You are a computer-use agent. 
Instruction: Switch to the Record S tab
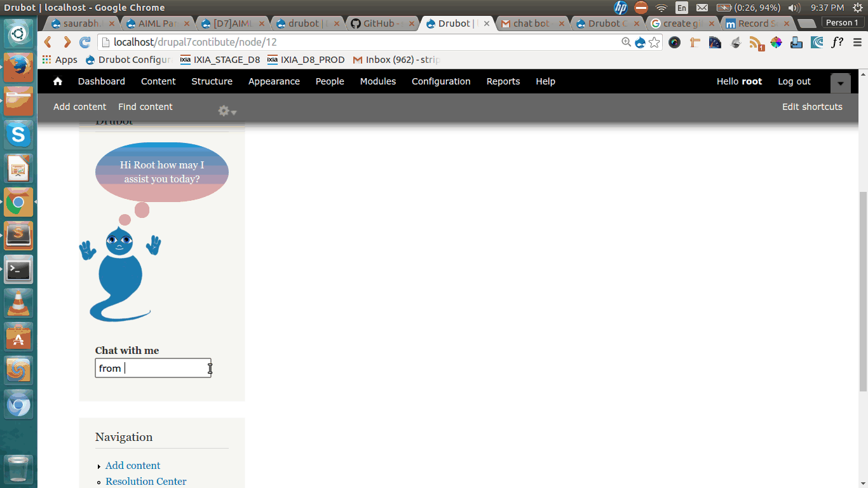tap(757, 24)
